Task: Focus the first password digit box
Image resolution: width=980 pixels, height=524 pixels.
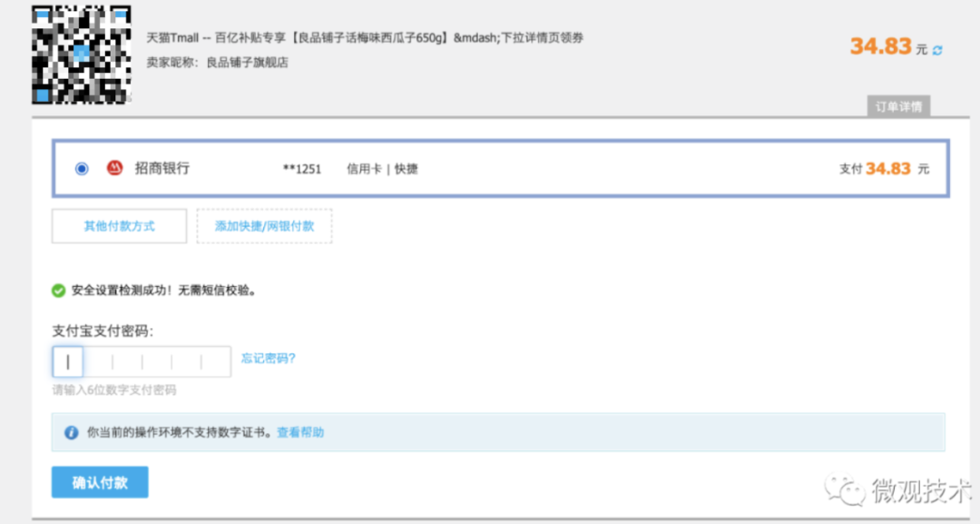Action: tap(67, 361)
